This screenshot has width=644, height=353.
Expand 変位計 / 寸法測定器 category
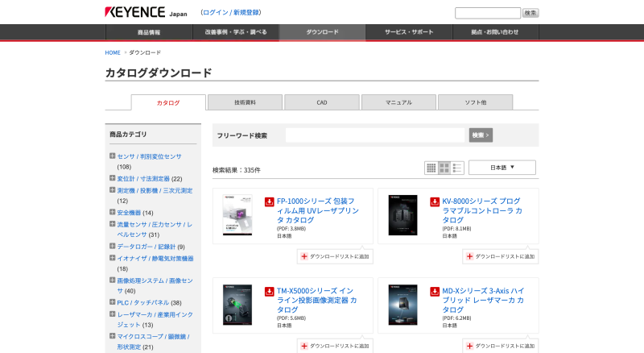coord(112,178)
